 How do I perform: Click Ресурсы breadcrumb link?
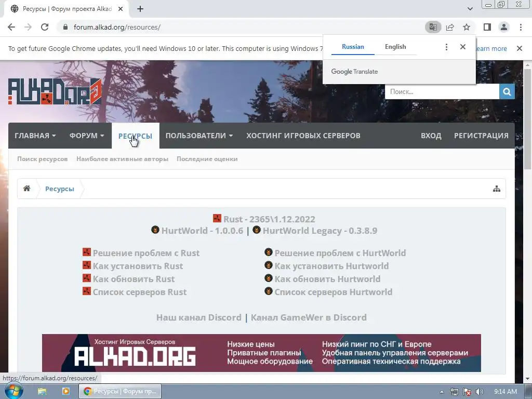point(59,189)
